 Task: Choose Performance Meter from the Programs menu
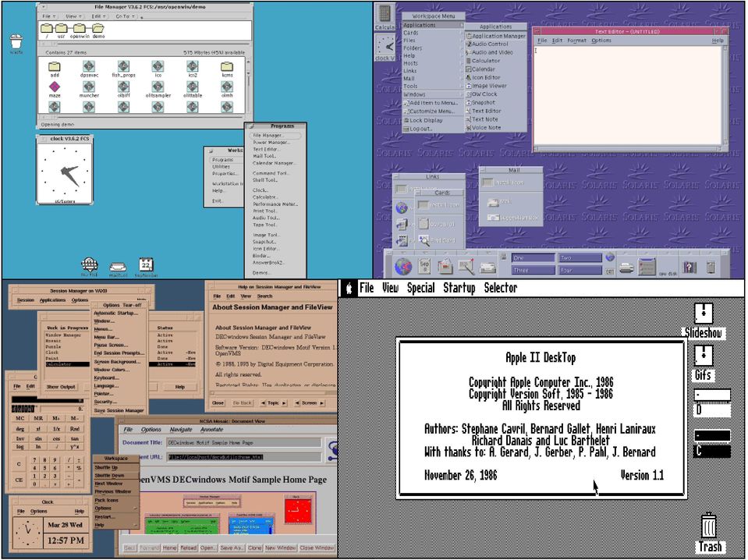275,204
